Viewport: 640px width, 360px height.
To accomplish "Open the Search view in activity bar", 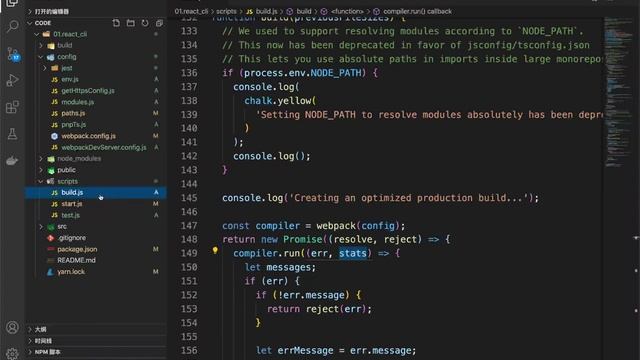I will click(12, 27).
